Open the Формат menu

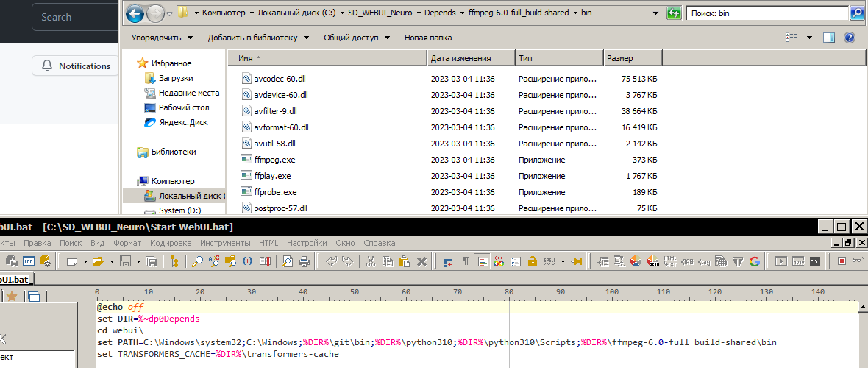[x=127, y=243]
